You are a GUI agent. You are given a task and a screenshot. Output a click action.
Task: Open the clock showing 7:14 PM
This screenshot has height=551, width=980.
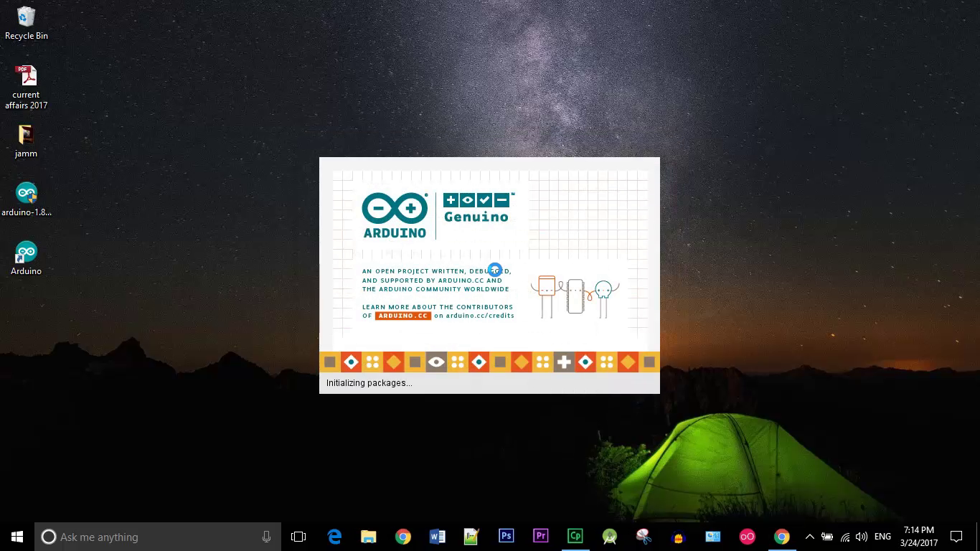pos(919,537)
